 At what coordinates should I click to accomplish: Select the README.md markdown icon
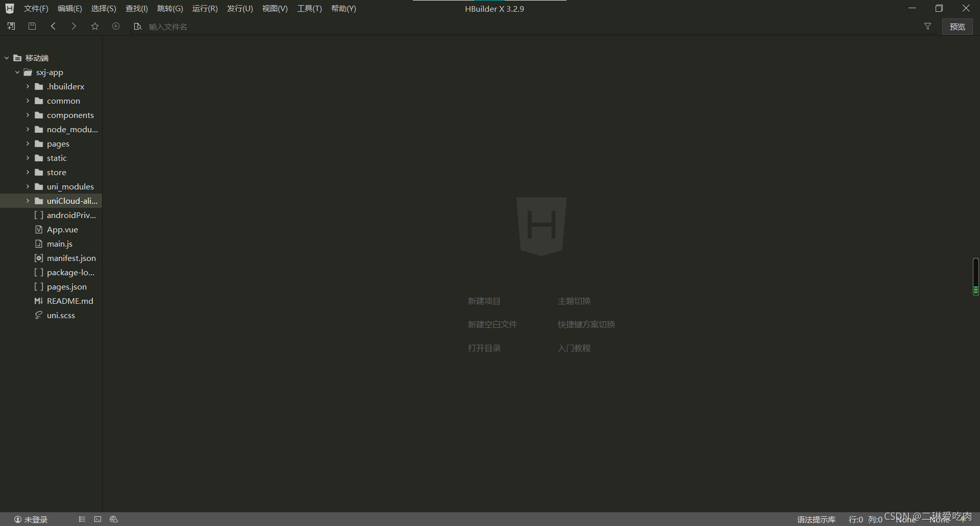point(39,301)
